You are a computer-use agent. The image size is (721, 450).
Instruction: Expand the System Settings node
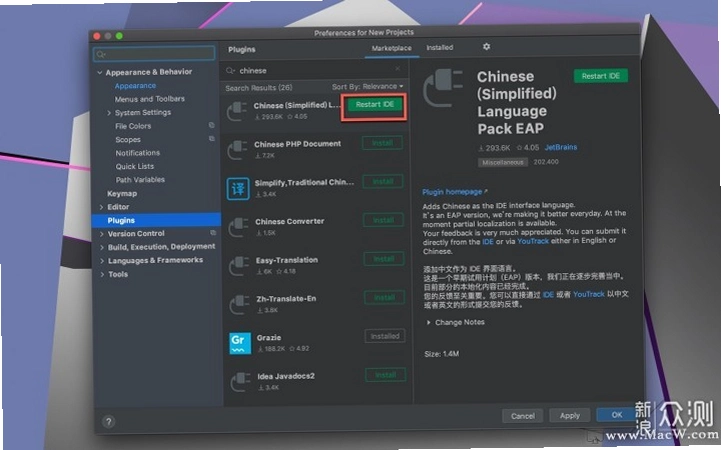coord(109,113)
